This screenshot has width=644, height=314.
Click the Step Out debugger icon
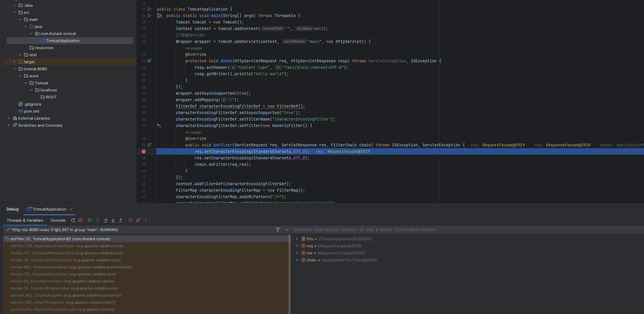point(121,220)
